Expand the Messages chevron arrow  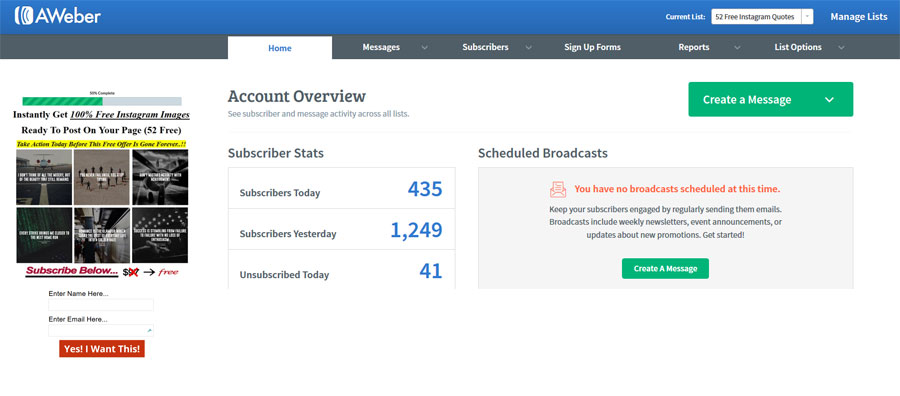point(424,48)
